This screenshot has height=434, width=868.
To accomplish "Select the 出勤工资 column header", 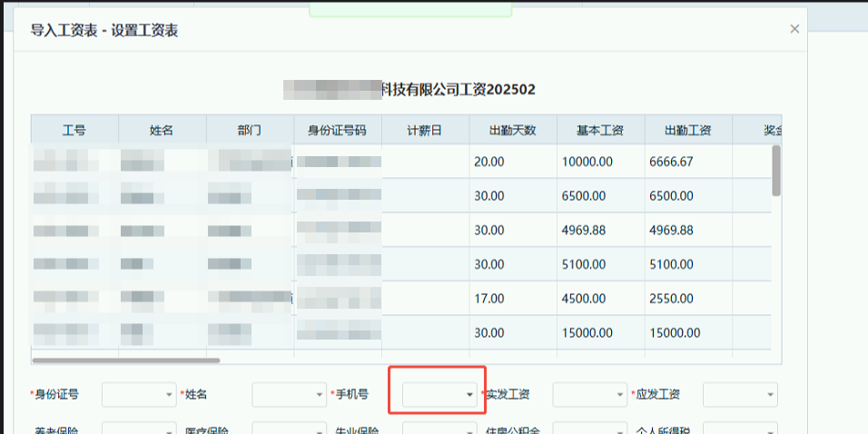I will 688,130.
